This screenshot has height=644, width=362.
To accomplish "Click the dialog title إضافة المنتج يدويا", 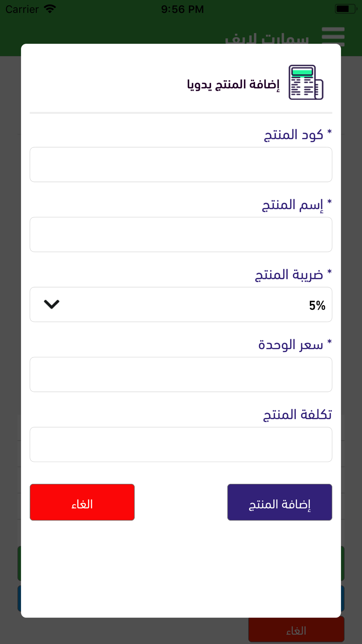I will [233, 84].
